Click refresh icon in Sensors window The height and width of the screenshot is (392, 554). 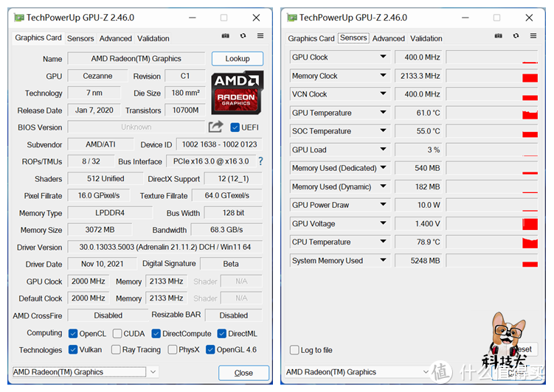pos(516,35)
